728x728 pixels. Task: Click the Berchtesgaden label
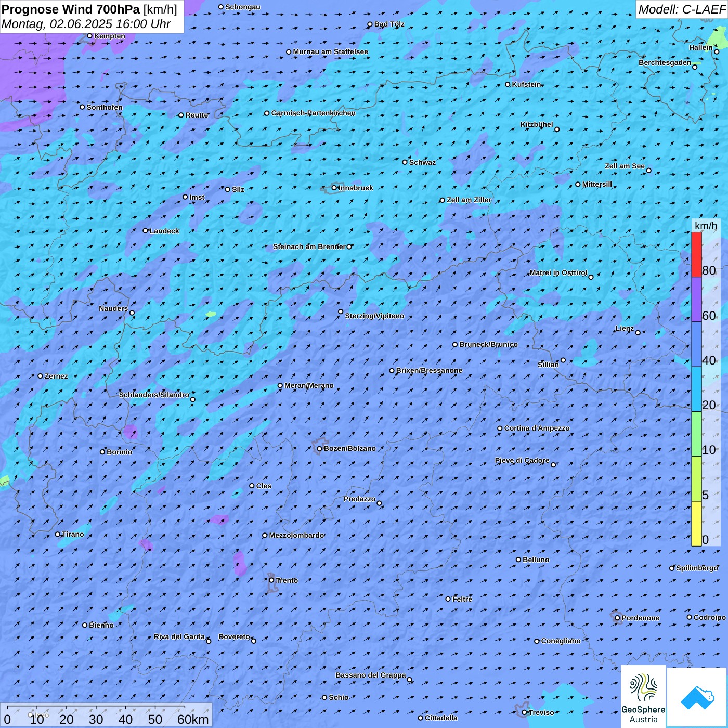click(665, 63)
